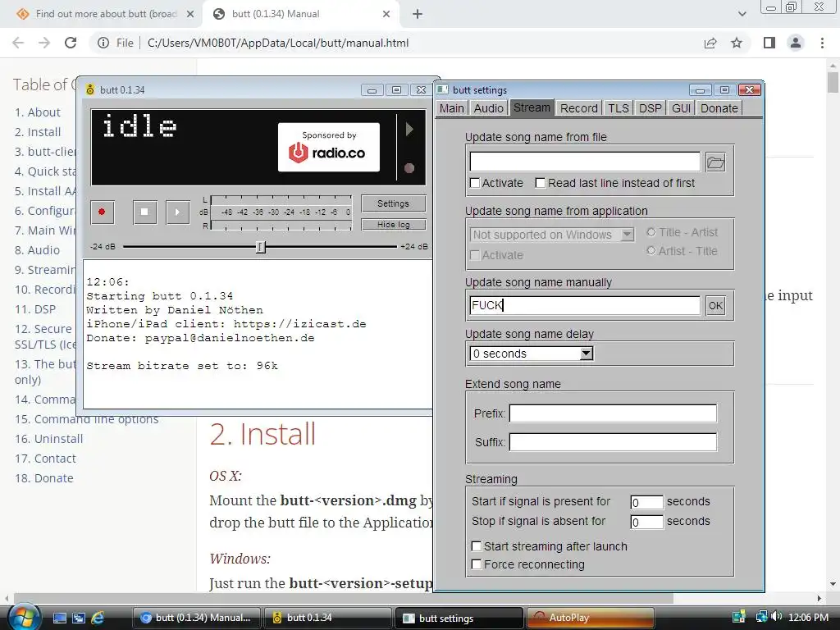This screenshot has height=630, width=840.
Task: Click the browser vertical scrollbar thumb
Action: pos(833,83)
